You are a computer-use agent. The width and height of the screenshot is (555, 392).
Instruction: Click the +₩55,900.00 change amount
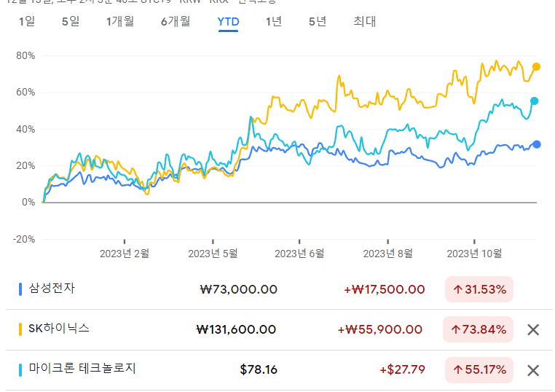(379, 329)
